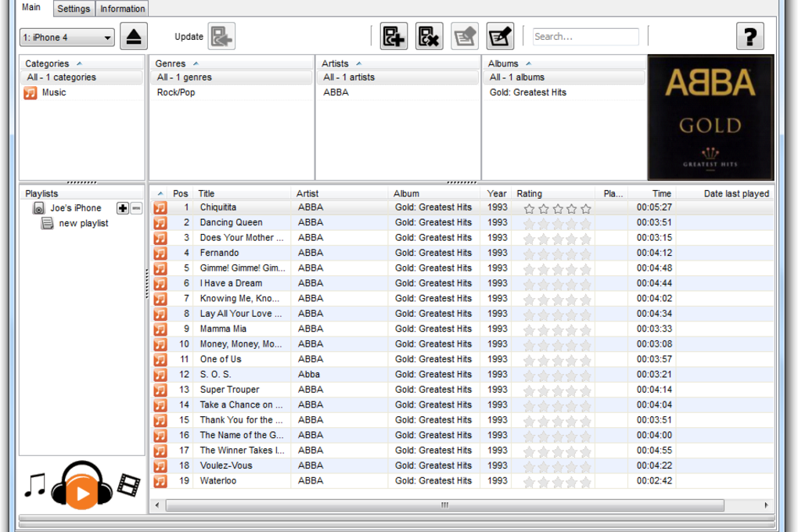
Task: Select the track One of Us
Action: pos(221,359)
